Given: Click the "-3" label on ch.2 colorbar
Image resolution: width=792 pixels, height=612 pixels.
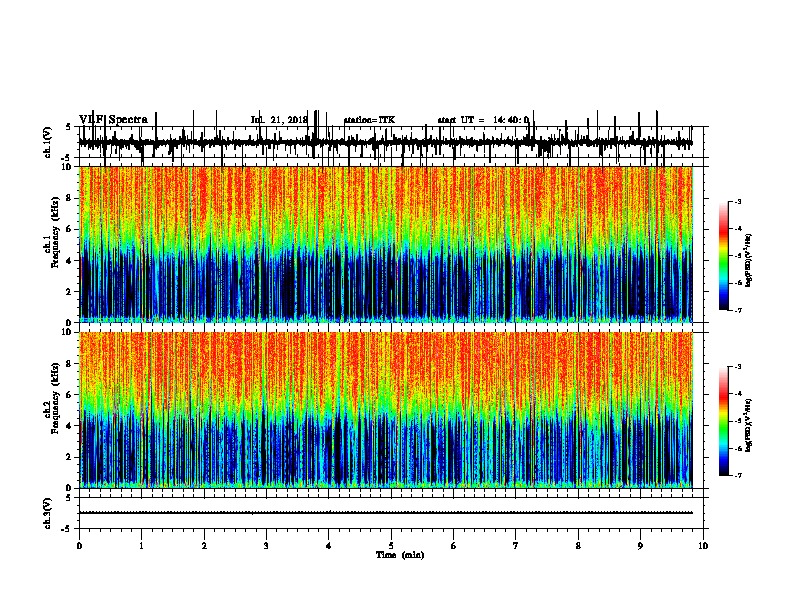Looking at the screenshot, I should (x=738, y=367).
